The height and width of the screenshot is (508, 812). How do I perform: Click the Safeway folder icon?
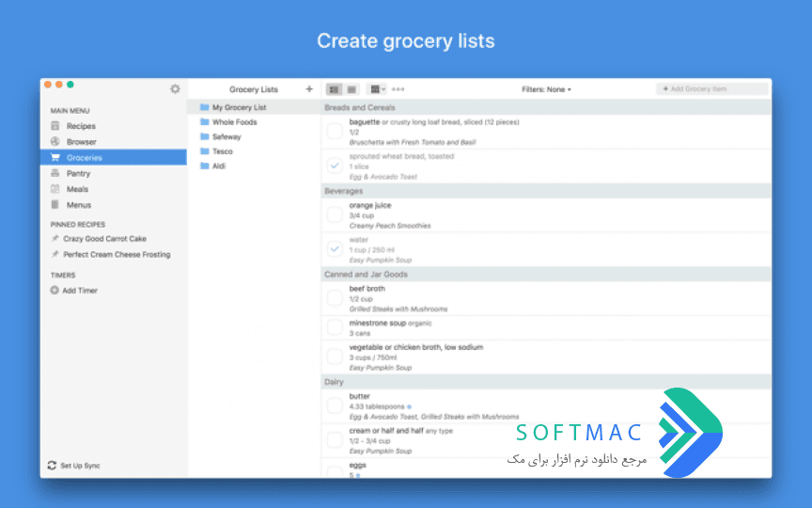click(x=205, y=136)
